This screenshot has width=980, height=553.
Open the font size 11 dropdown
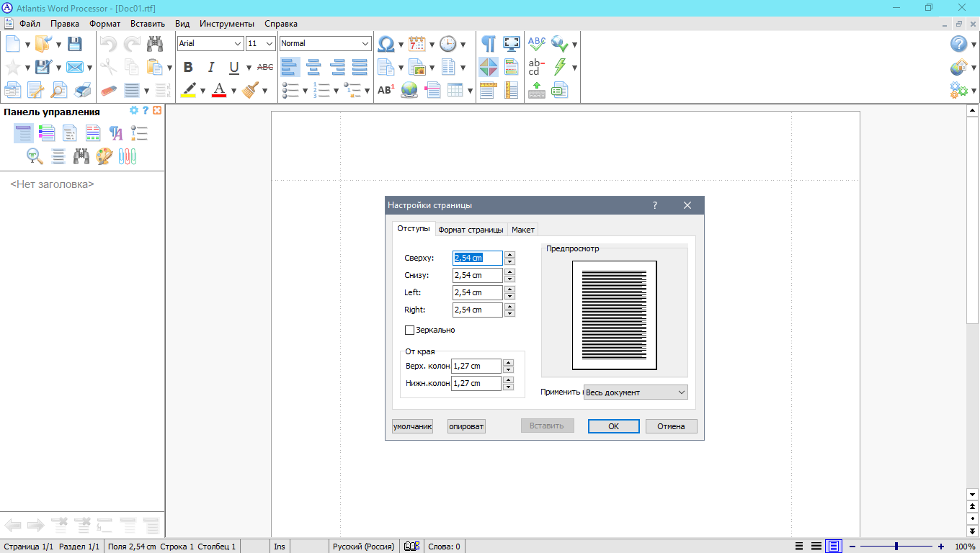(x=269, y=43)
